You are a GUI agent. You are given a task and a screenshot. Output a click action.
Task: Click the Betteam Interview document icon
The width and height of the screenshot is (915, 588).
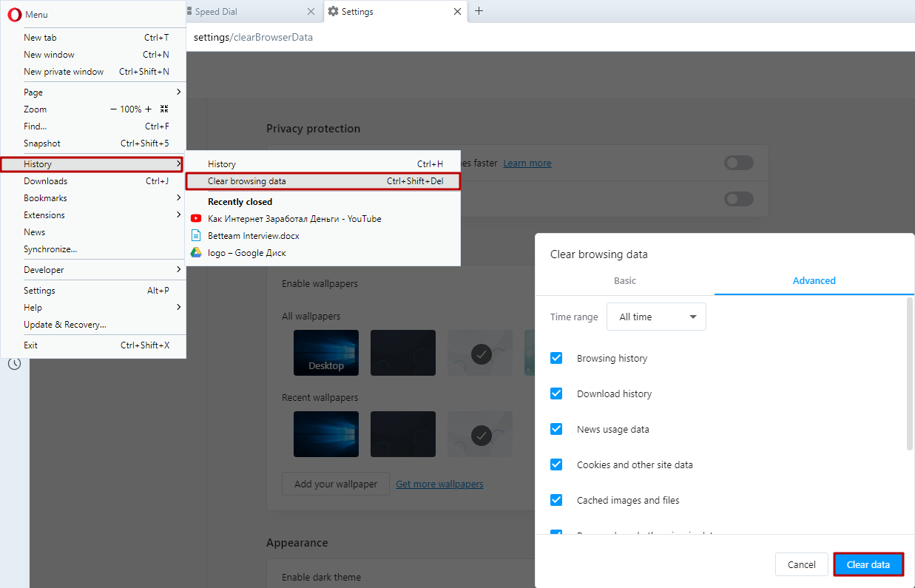coord(196,236)
